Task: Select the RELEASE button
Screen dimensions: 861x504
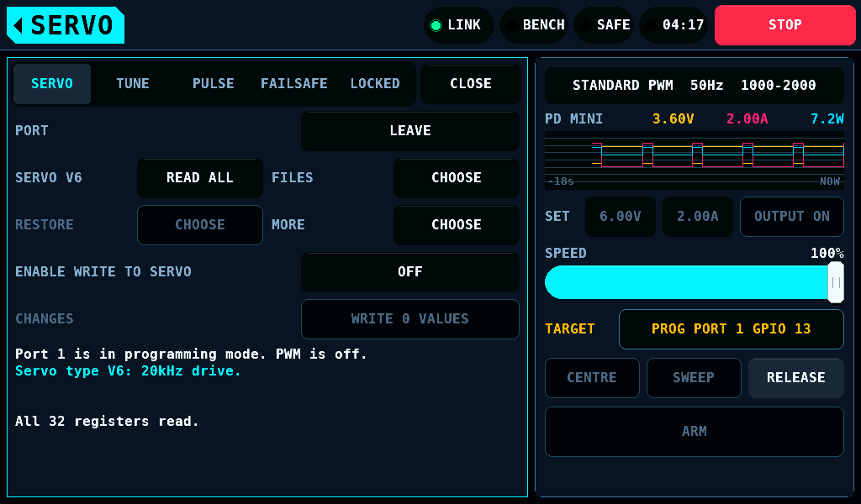Action: [796, 378]
